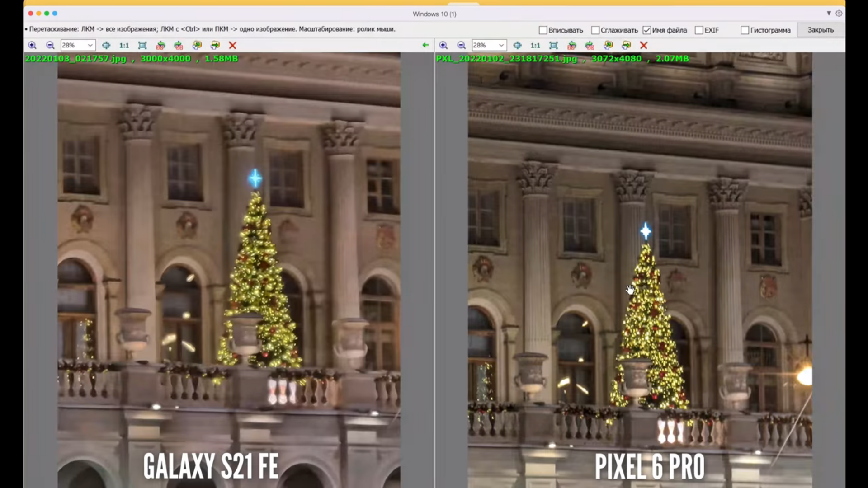Click the green arrow between the panes
This screenshot has width=868, height=488.
click(x=425, y=45)
